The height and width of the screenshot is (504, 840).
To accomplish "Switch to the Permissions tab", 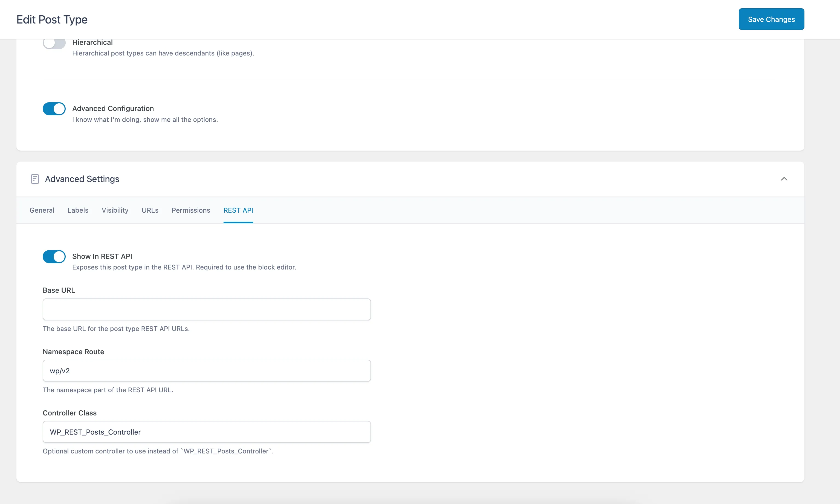I will coord(191,210).
